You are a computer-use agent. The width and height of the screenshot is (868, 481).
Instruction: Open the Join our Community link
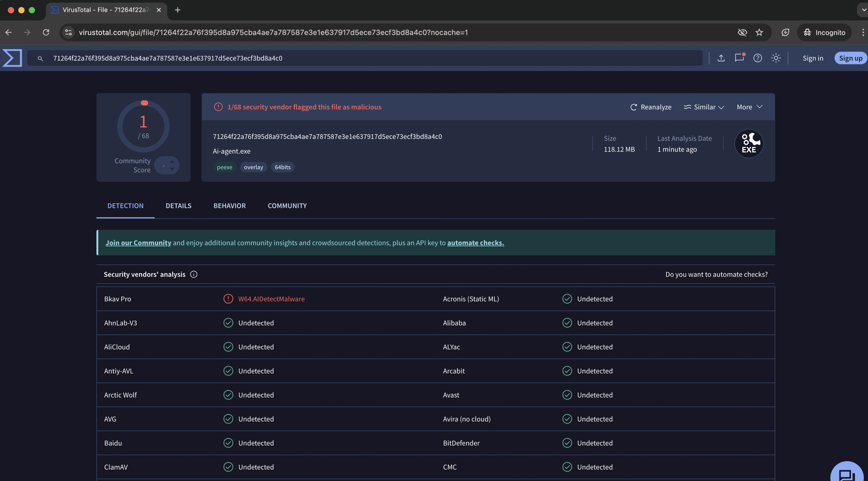pyautogui.click(x=138, y=243)
